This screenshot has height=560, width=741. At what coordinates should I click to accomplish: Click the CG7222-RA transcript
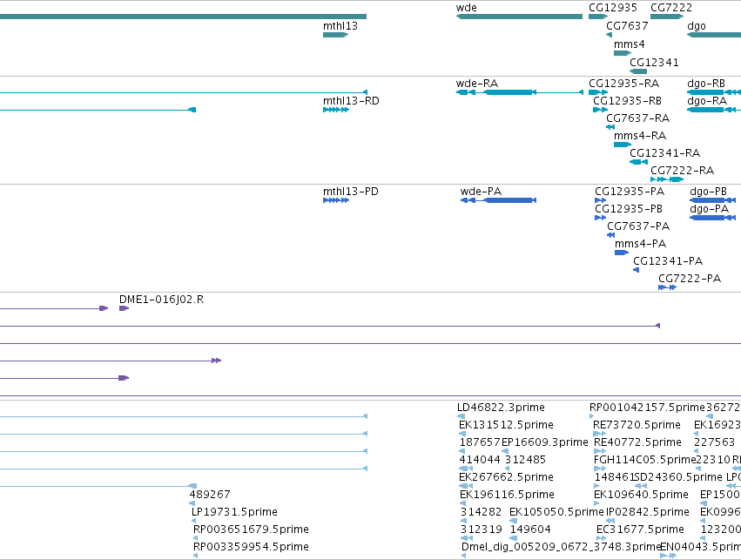pyautogui.click(x=667, y=179)
